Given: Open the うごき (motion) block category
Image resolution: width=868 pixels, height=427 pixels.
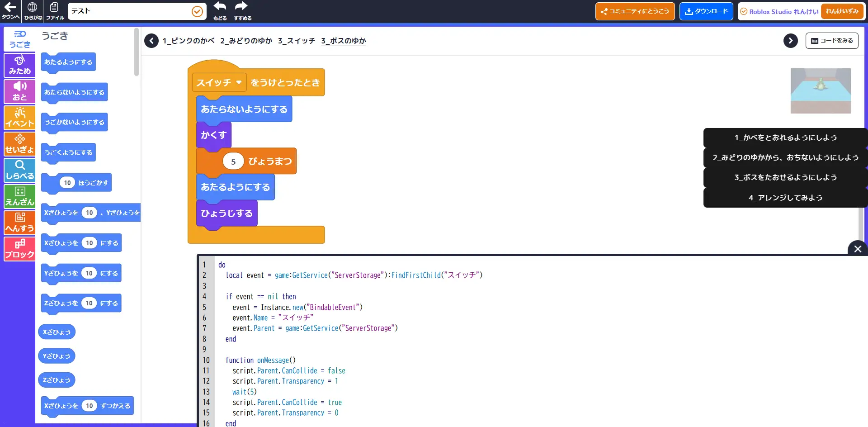Looking at the screenshot, I should [x=19, y=39].
